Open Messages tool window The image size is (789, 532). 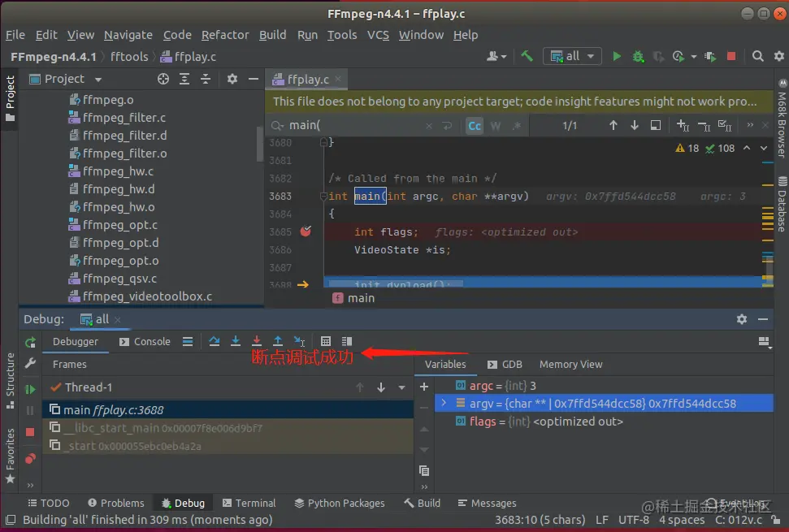coord(487,503)
